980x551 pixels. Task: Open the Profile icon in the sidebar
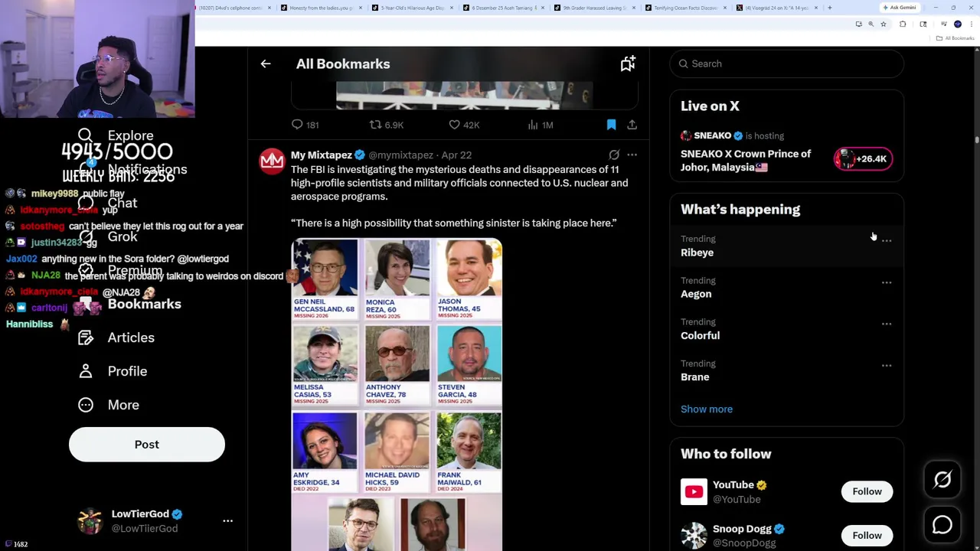point(86,371)
